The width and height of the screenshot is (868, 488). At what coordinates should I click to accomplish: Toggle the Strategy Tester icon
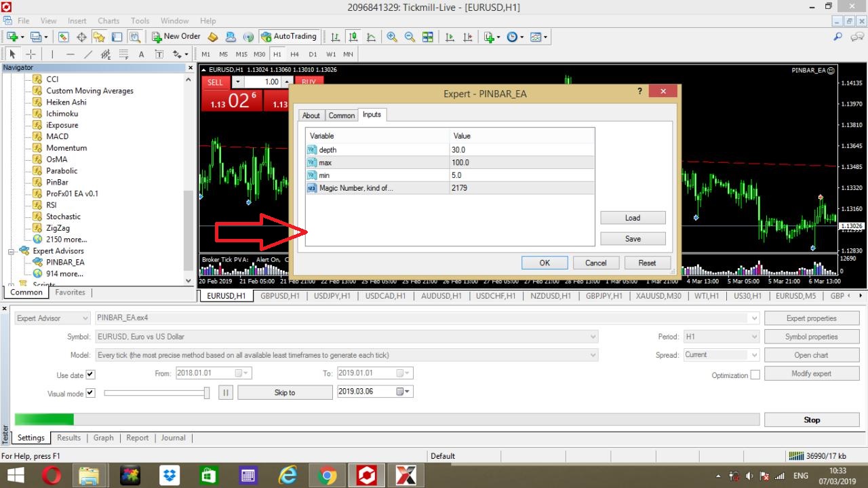[134, 37]
